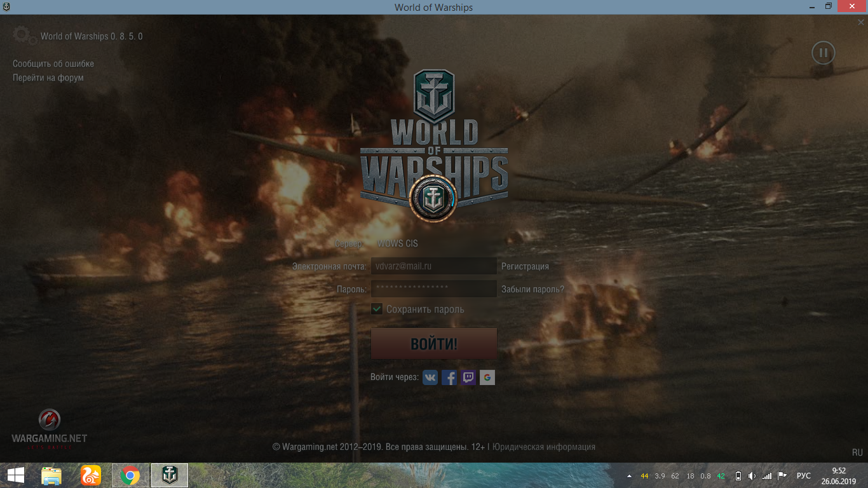
Task: Open the WOWS CIS server selector
Action: click(398, 243)
